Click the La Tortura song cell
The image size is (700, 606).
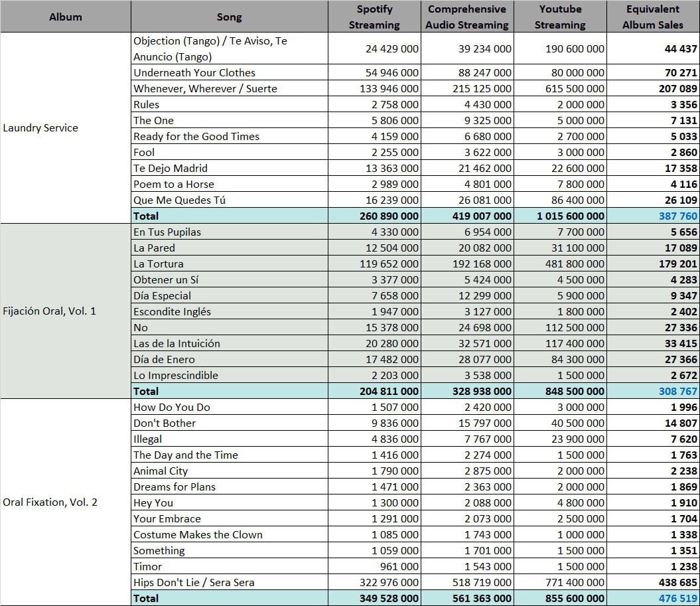(230, 264)
